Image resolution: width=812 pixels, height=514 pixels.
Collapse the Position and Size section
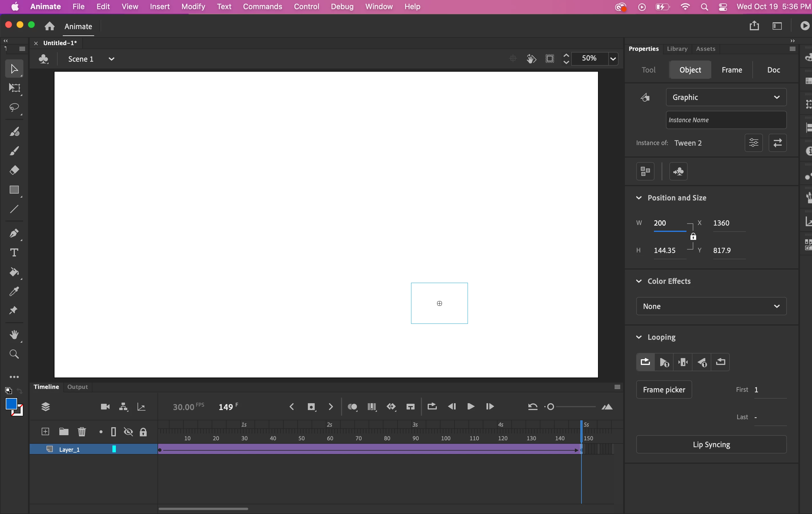[x=639, y=198]
